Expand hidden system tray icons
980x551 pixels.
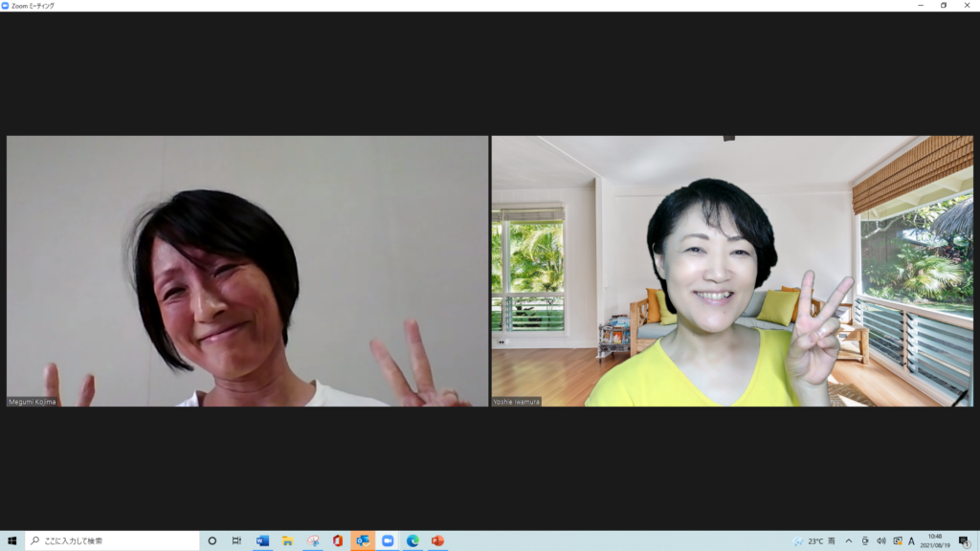click(848, 540)
